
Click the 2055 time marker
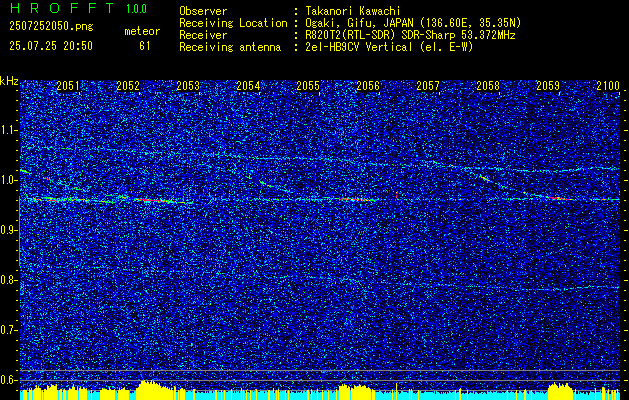308,85
